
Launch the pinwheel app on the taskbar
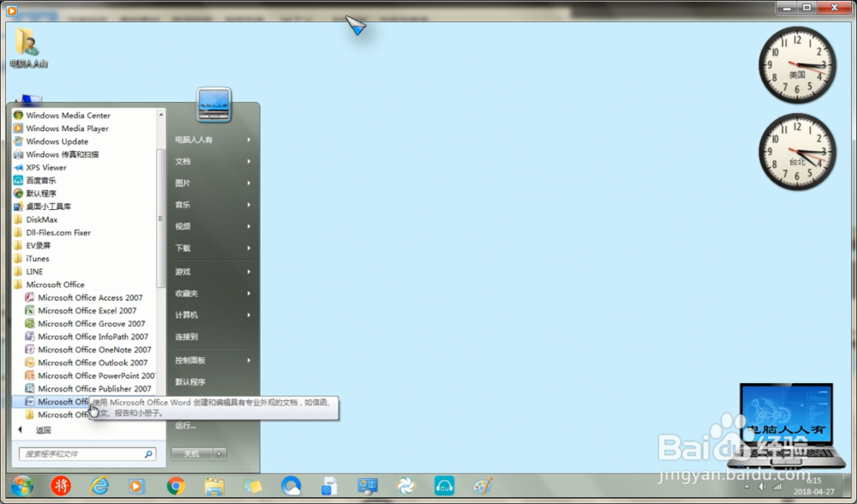pyautogui.click(x=405, y=485)
